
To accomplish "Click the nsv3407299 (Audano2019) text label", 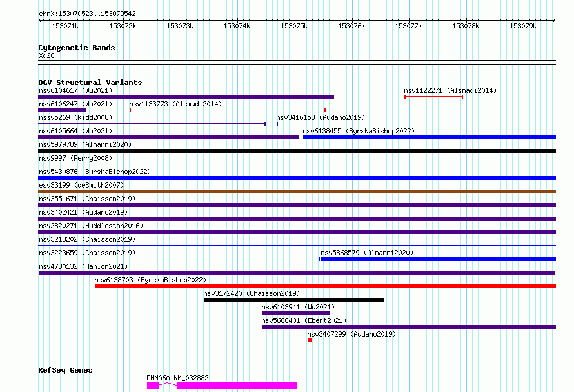I will [x=351, y=334].
